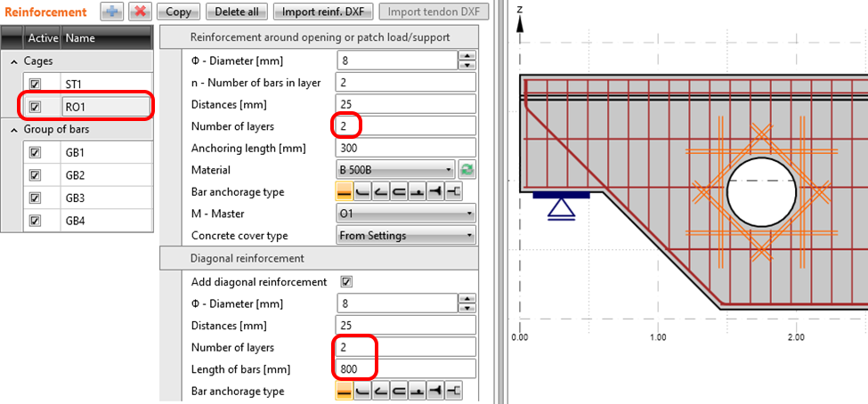Collapse the Group of bars section
868x404 pixels.
(14, 130)
